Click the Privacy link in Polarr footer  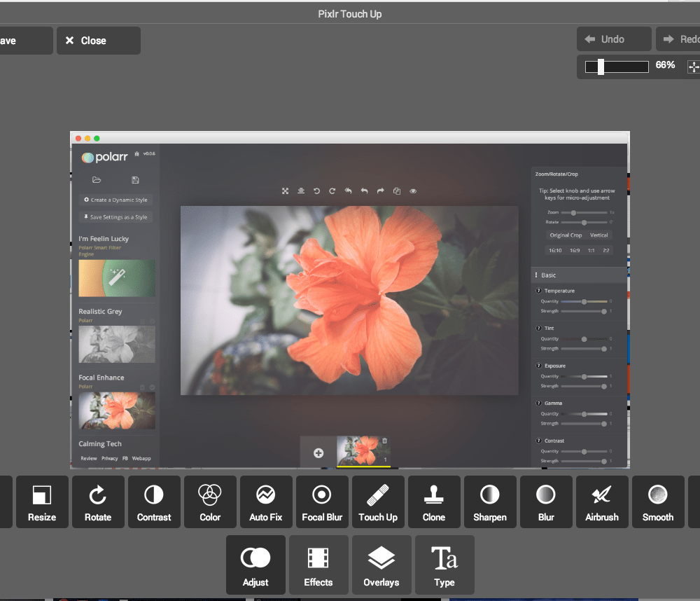point(109,459)
